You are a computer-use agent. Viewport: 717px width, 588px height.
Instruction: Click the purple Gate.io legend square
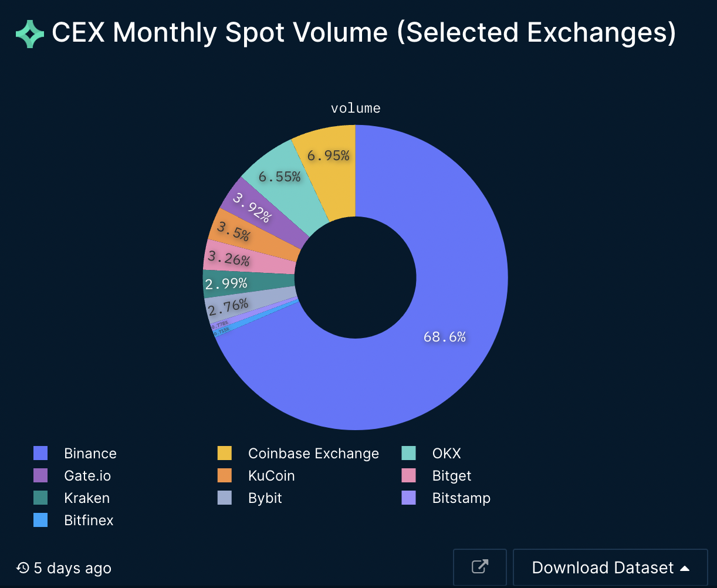click(40, 475)
